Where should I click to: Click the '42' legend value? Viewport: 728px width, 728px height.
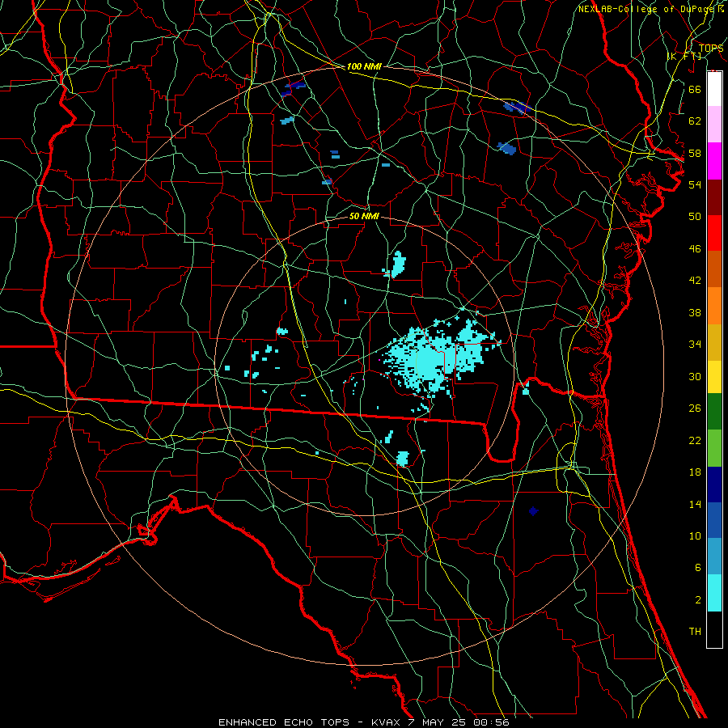pyautogui.click(x=695, y=281)
